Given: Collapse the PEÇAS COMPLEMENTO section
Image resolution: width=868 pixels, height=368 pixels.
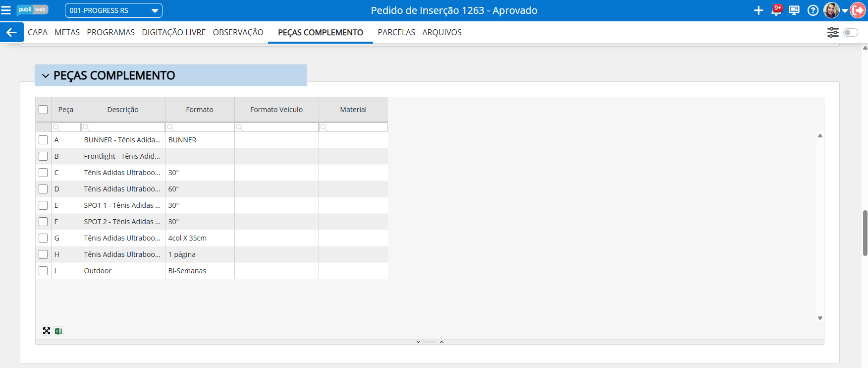Looking at the screenshot, I should pos(46,76).
